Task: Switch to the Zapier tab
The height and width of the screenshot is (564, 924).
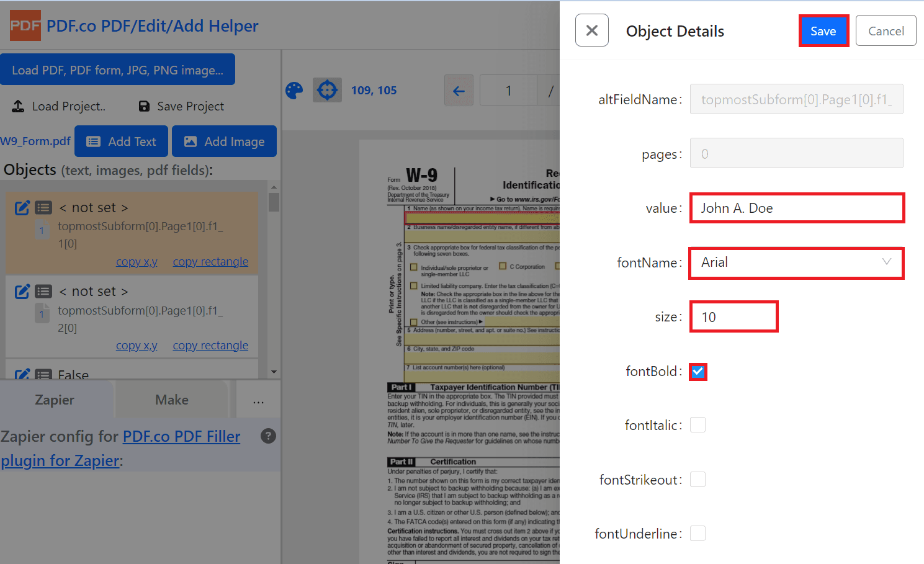Action: pyautogui.click(x=55, y=400)
